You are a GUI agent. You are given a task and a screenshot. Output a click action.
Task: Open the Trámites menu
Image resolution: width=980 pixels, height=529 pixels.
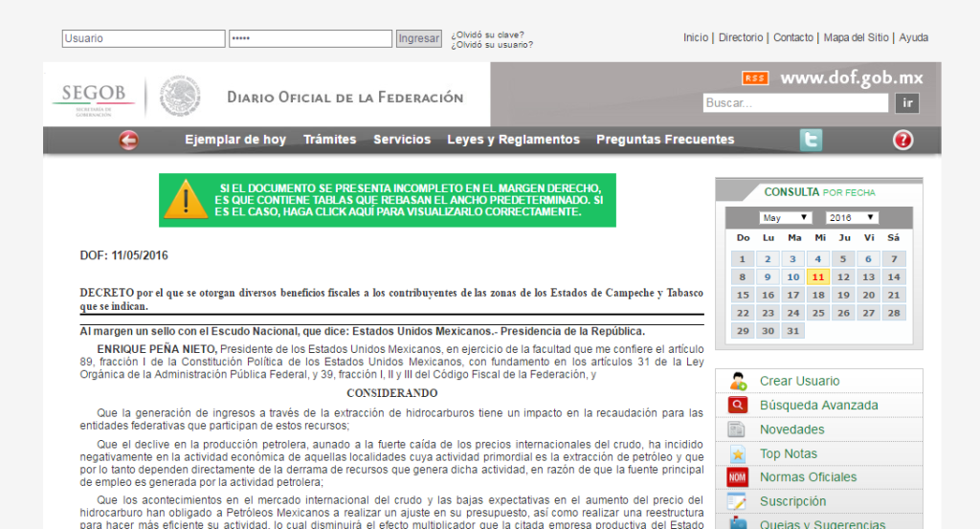tap(329, 140)
